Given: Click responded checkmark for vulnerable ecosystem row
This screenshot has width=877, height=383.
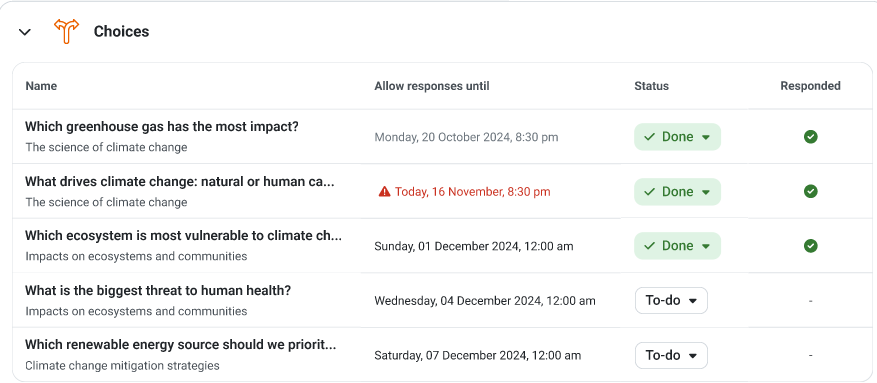Looking at the screenshot, I should pos(810,245).
